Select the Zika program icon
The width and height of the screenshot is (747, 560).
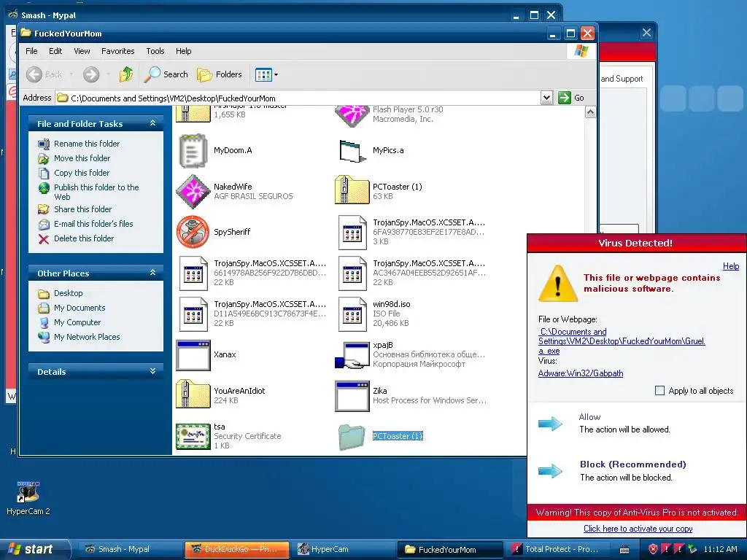352,395
